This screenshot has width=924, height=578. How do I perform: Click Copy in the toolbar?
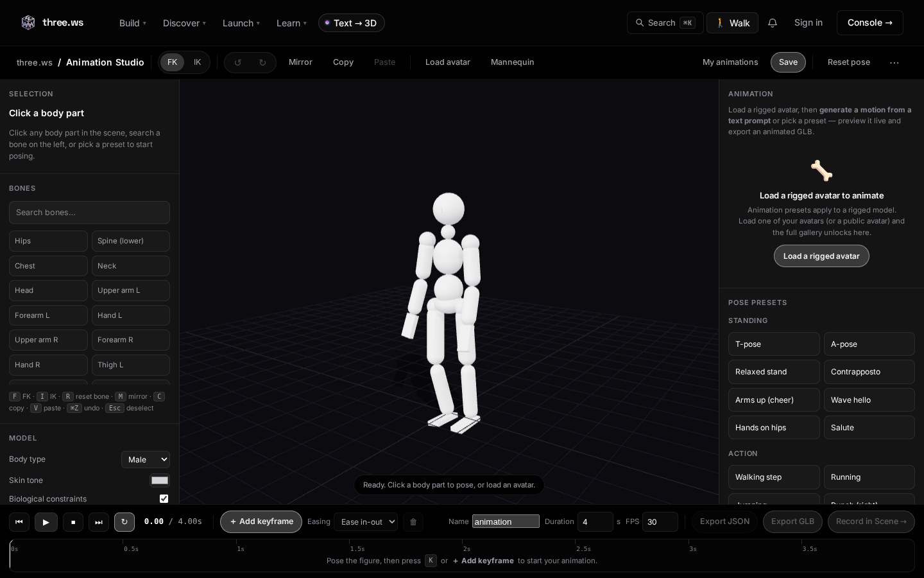point(343,62)
